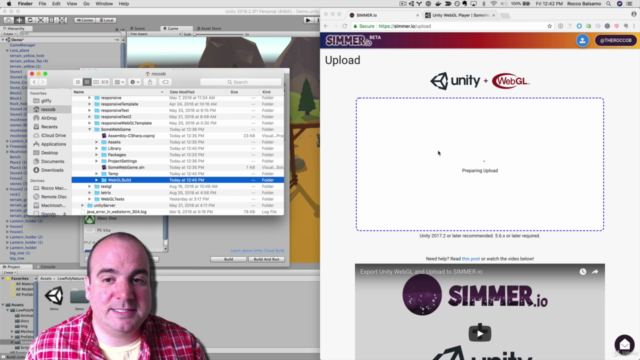
Task: Open the File menu
Action: click(x=42, y=4)
